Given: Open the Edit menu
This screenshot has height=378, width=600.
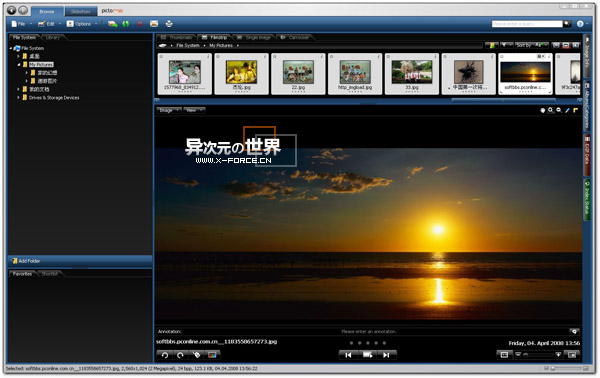Looking at the screenshot, I should [x=49, y=24].
